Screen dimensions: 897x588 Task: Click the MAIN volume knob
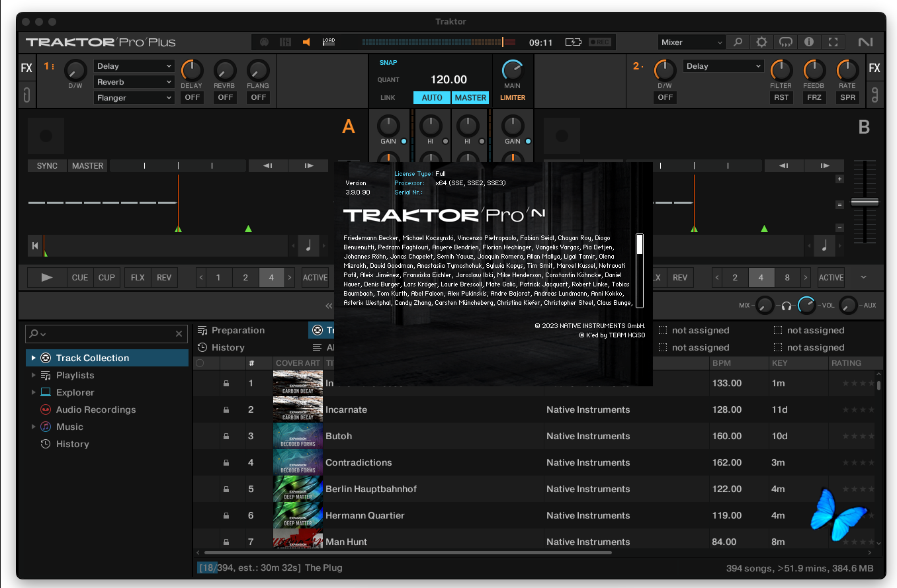pyautogui.click(x=512, y=70)
